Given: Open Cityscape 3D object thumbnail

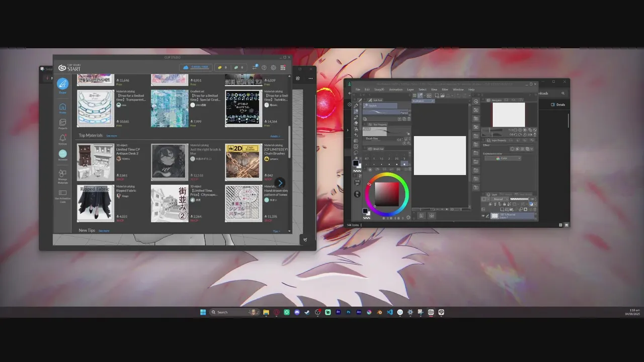Looking at the screenshot, I should coord(170,203).
